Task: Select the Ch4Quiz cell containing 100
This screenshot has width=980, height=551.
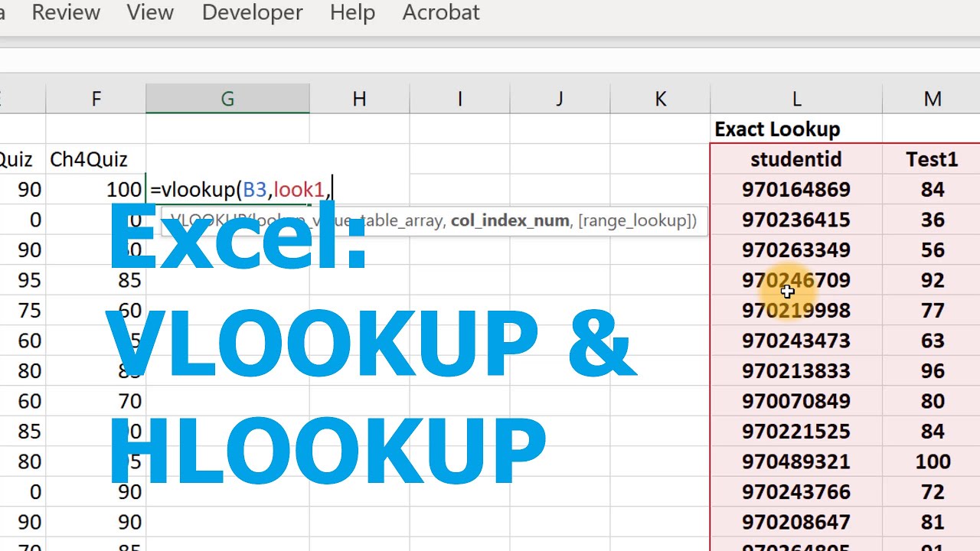Action: [x=96, y=189]
